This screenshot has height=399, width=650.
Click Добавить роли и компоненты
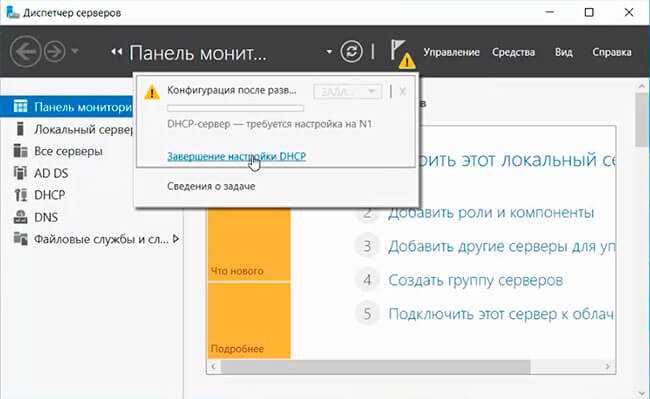point(491,213)
